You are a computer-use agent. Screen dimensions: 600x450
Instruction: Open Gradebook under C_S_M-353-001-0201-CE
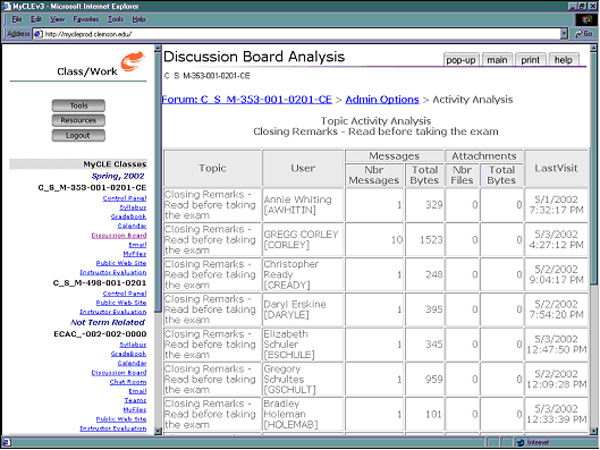pyautogui.click(x=128, y=217)
